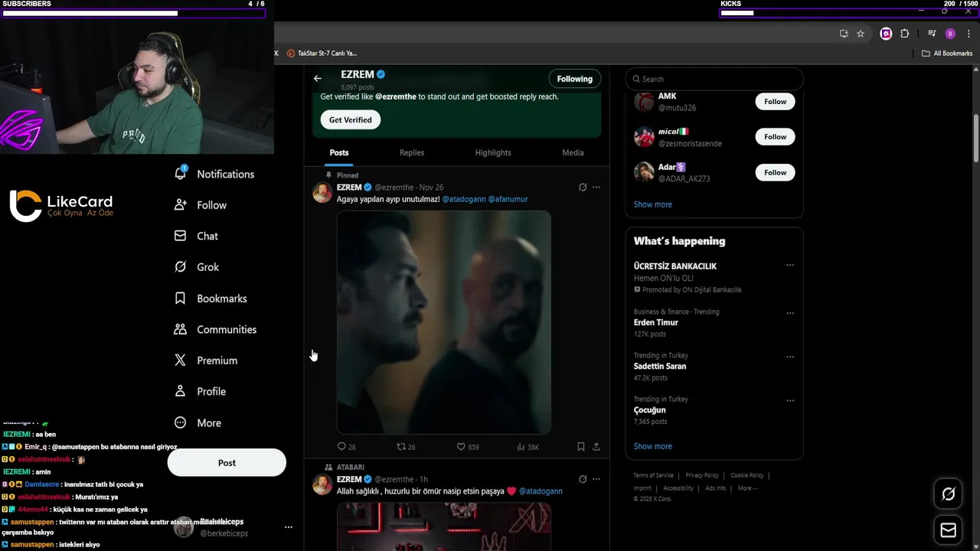Click the Get Verified button

click(350, 119)
